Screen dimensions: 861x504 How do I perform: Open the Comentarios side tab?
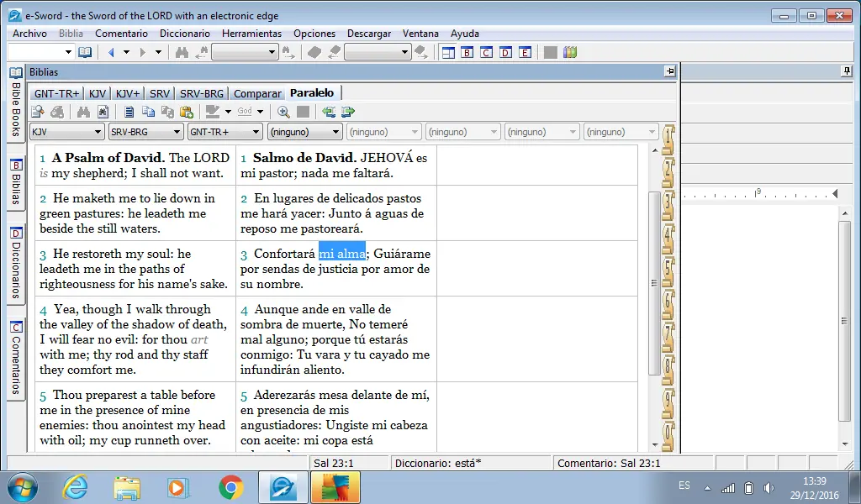16,359
